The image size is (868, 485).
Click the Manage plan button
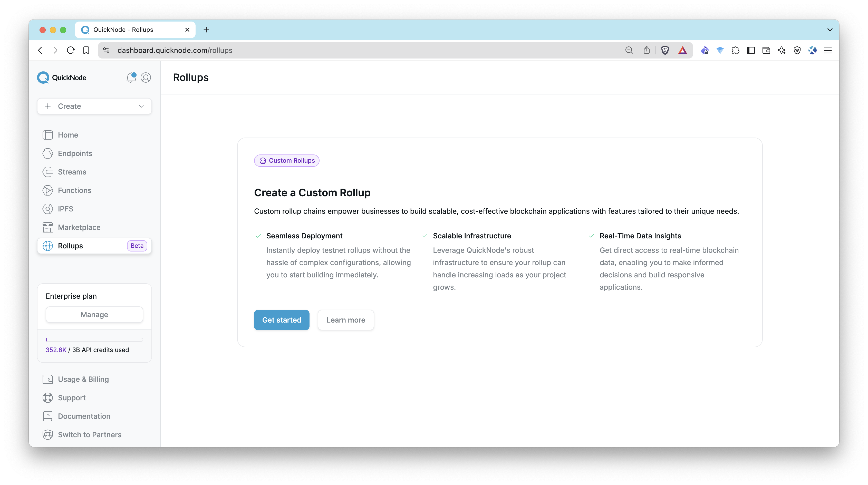94,315
